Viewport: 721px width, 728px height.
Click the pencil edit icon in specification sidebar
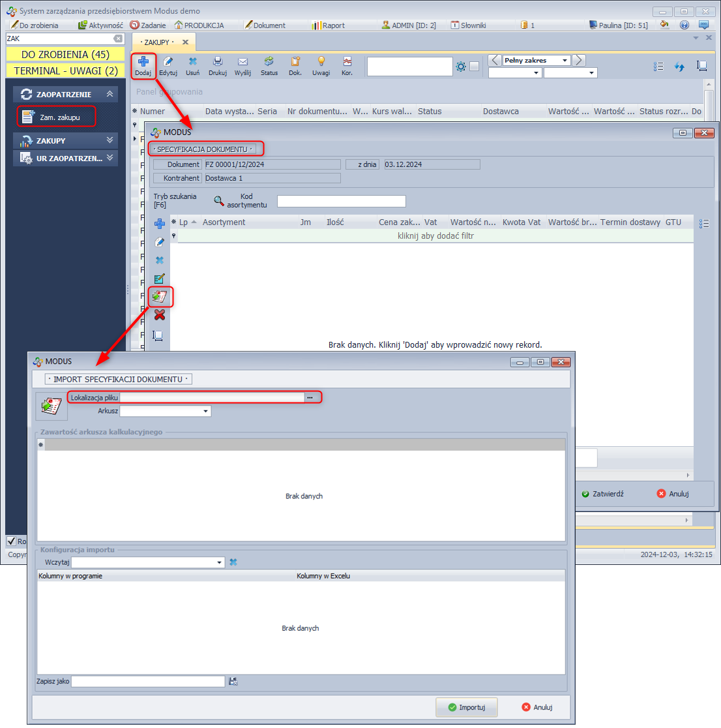coord(160,242)
